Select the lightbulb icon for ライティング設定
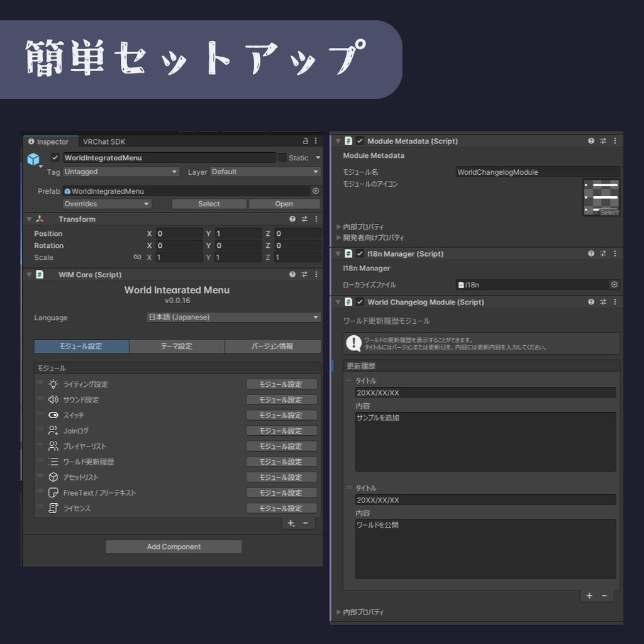 point(53,384)
